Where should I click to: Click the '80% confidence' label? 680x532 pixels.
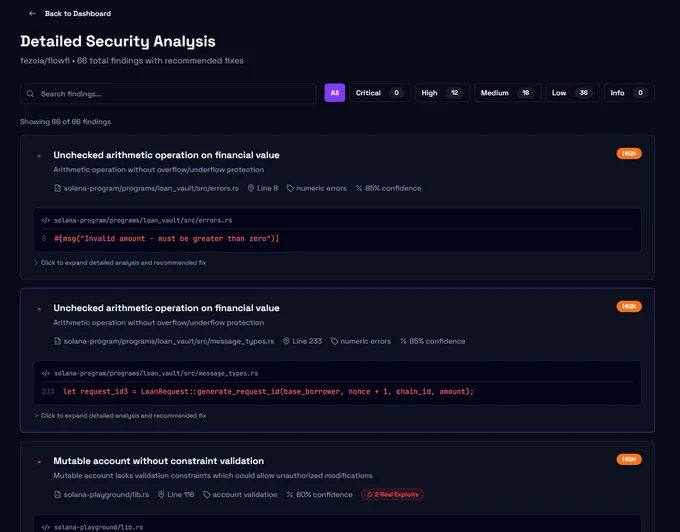tap(324, 494)
